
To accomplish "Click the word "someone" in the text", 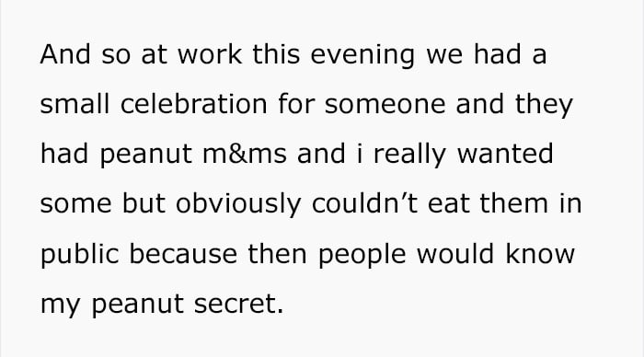I will click(385, 104).
